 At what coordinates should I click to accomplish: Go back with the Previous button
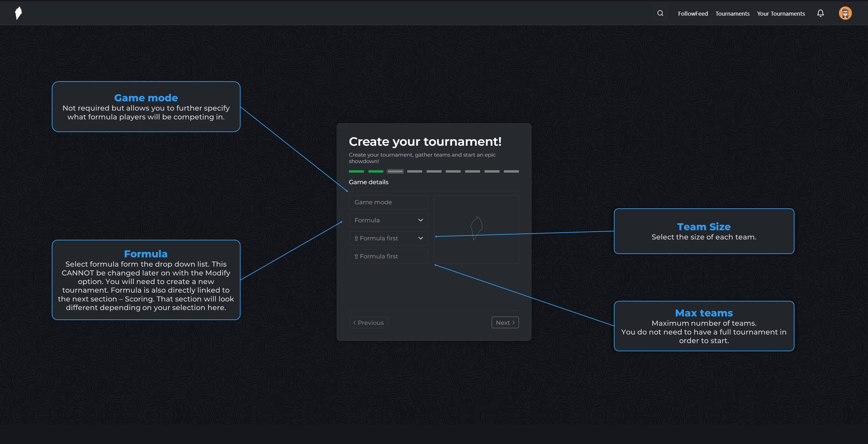[x=368, y=323]
